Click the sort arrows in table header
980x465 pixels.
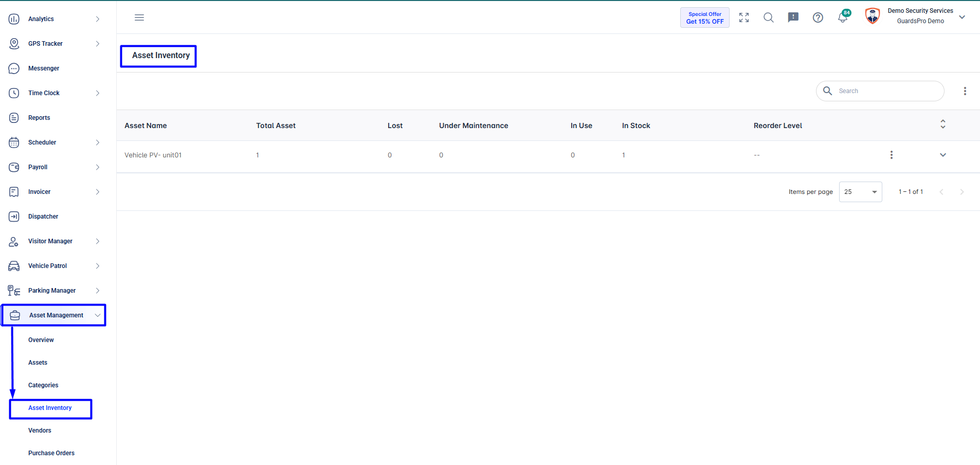point(943,124)
